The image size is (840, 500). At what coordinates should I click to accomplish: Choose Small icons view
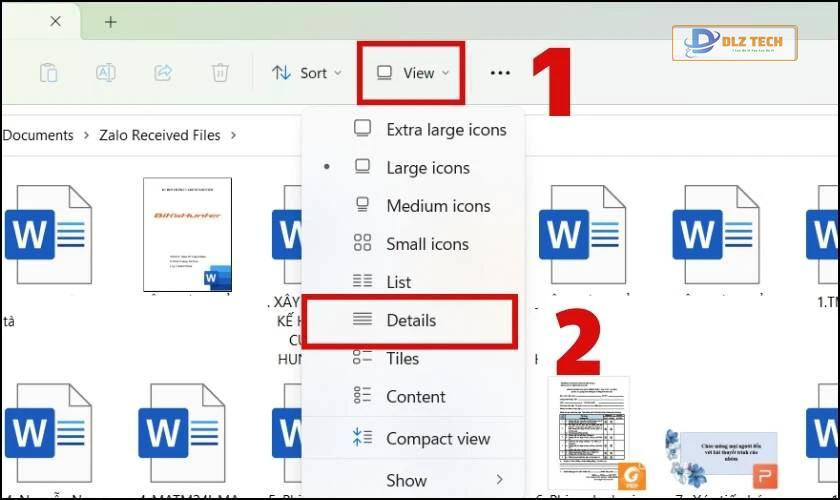[413, 244]
